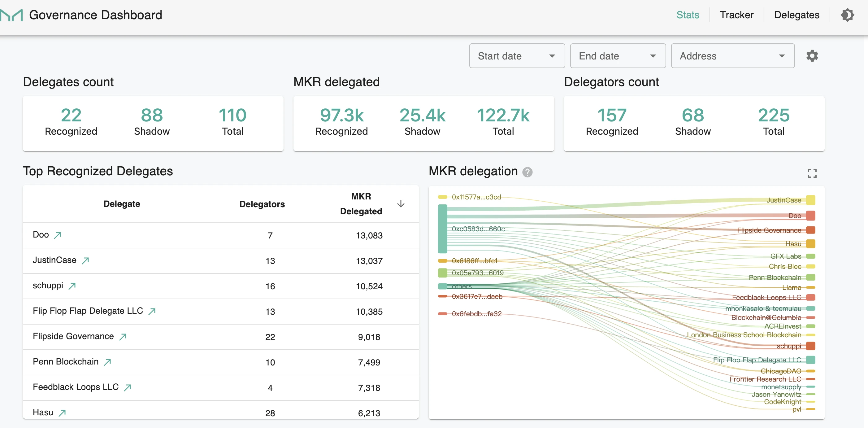
Task: Sort table by Delegators column header
Action: coord(262,204)
